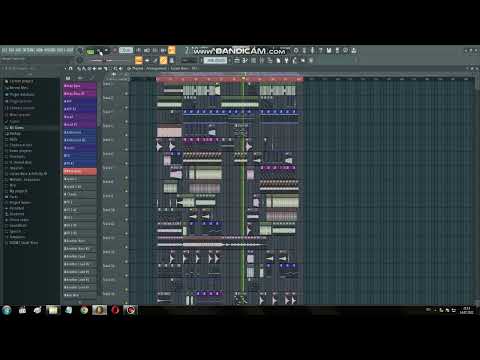
Task: Open the HELP menu
Action: (x=69, y=50)
